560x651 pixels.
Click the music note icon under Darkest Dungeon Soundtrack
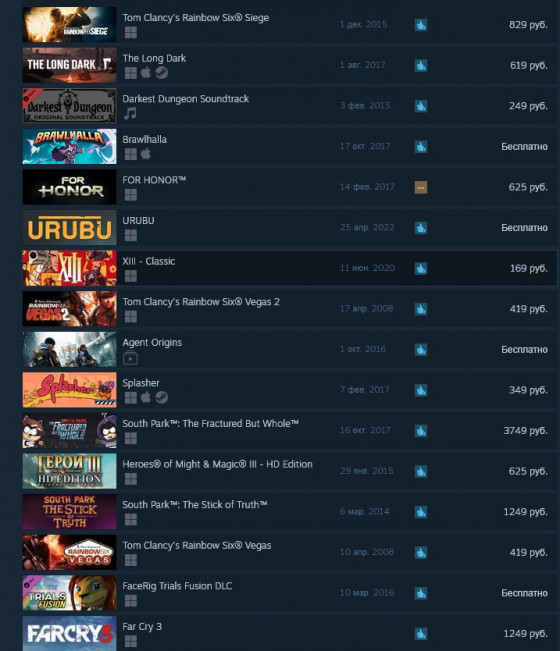[130, 113]
